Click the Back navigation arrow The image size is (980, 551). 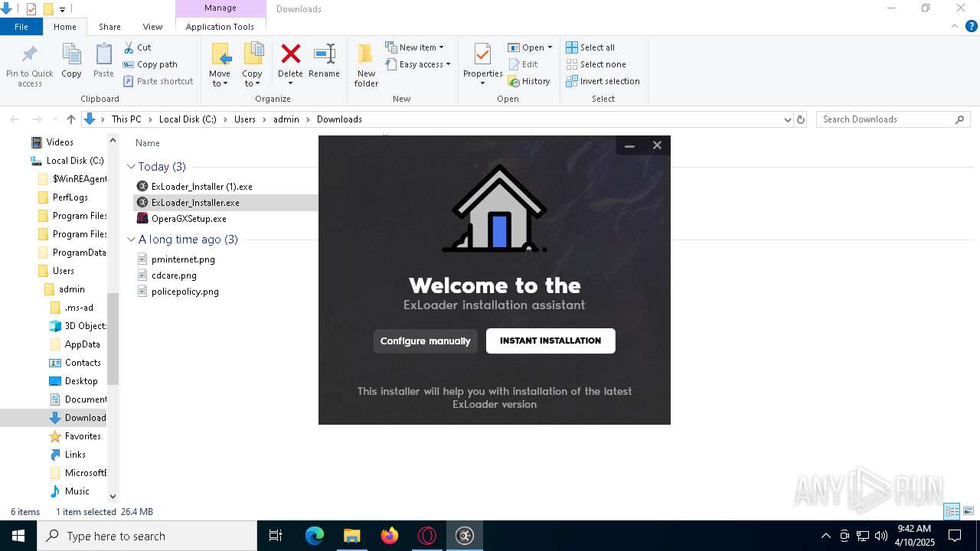(15, 119)
